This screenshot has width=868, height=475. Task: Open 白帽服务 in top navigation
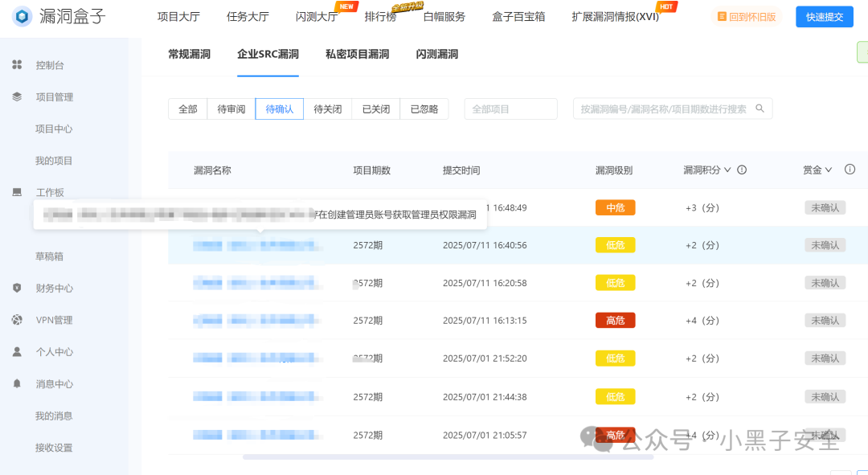[x=444, y=17]
